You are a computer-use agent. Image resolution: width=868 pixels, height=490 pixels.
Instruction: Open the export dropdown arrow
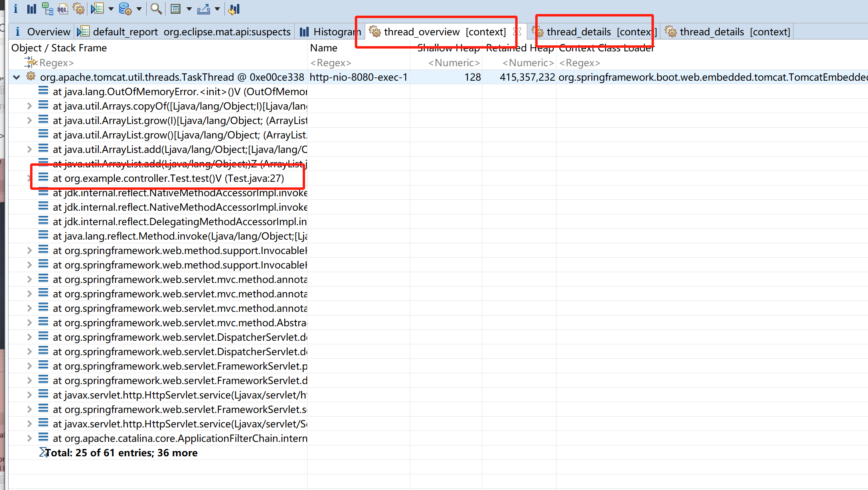click(x=217, y=8)
